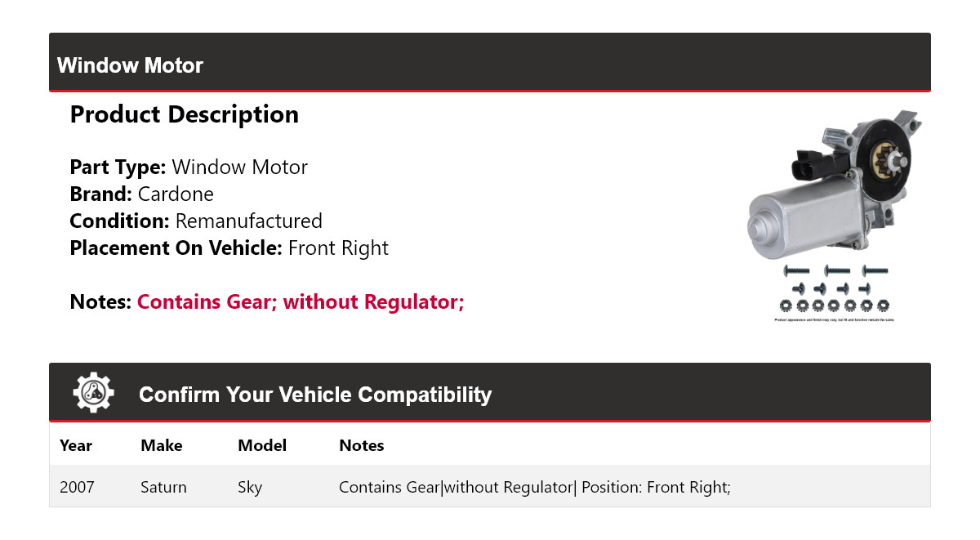Select the Window Motor header title
This screenshot has width=980, height=540.
tap(130, 65)
